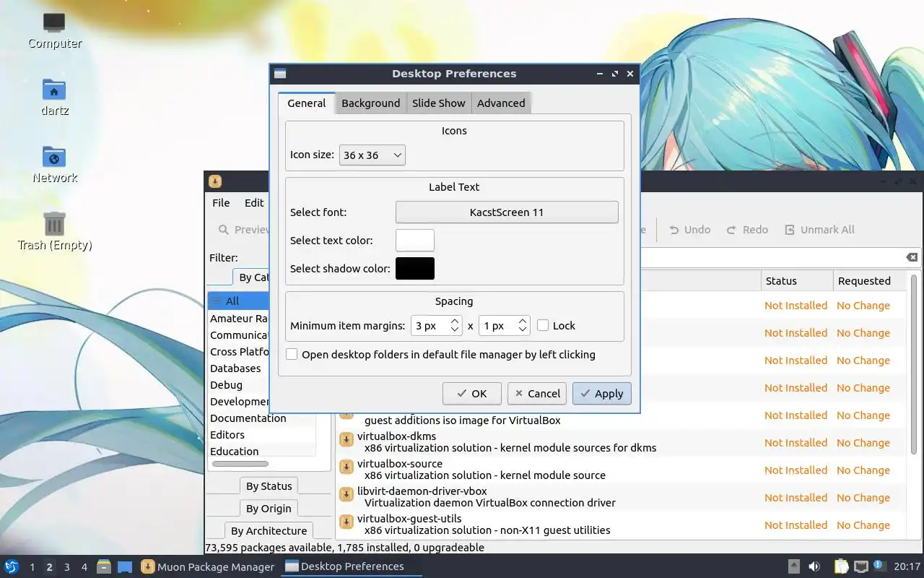Image resolution: width=924 pixels, height=578 pixels.
Task: Open the Edit menu in Muon
Action: (254, 203)
